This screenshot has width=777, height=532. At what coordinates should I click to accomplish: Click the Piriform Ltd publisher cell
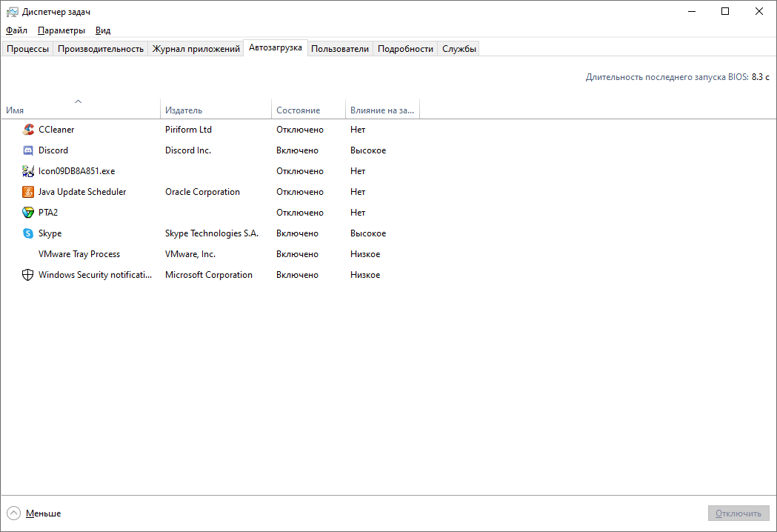click(x=188, y=130)
